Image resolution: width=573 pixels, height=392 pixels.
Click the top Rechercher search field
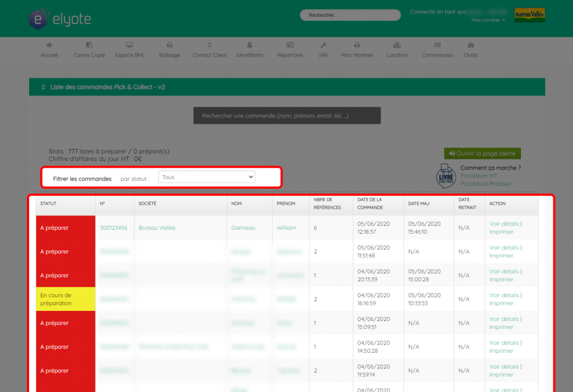[350, 15]
